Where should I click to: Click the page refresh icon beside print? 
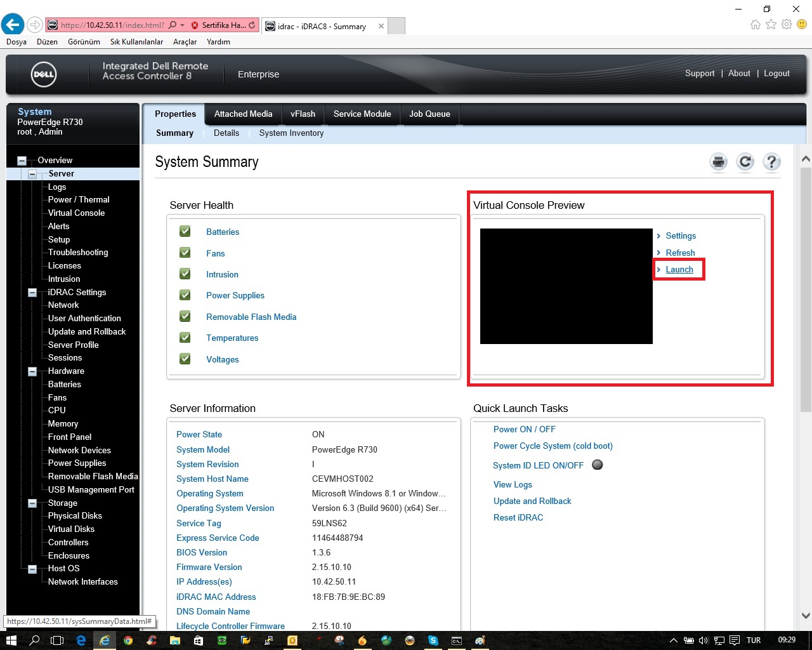745,162
